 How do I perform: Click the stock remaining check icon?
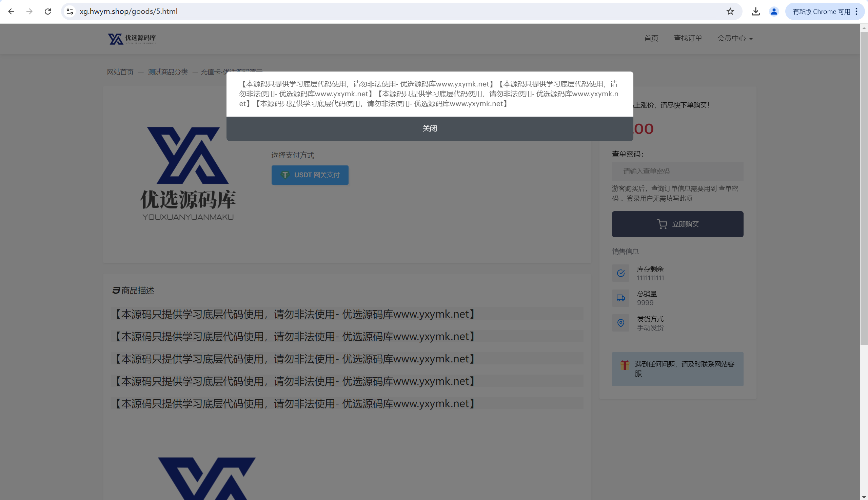620,273
